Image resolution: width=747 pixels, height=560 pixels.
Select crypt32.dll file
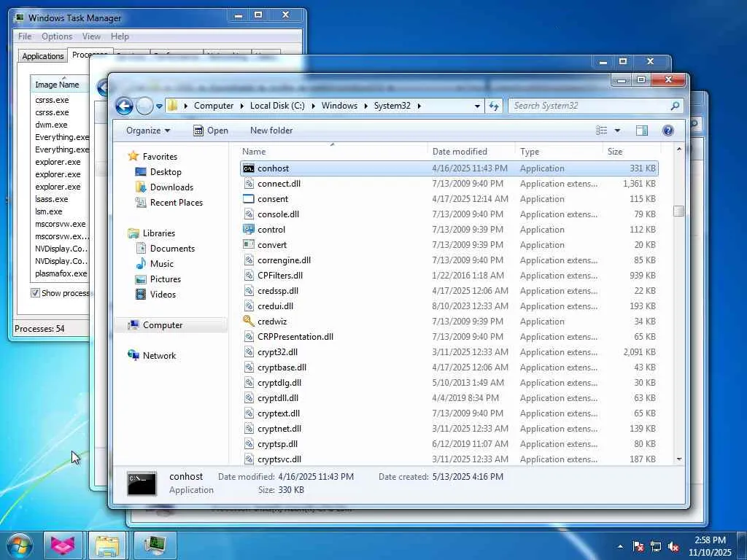tap(277, 352)
